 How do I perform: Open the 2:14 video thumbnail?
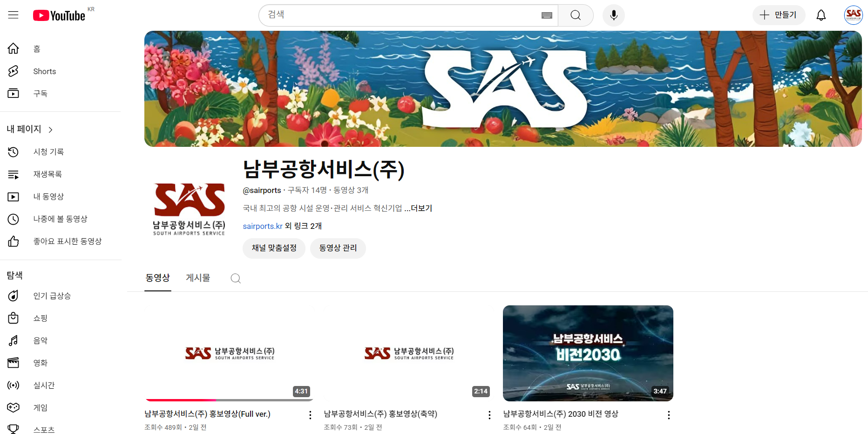click(x=408, y=353)
